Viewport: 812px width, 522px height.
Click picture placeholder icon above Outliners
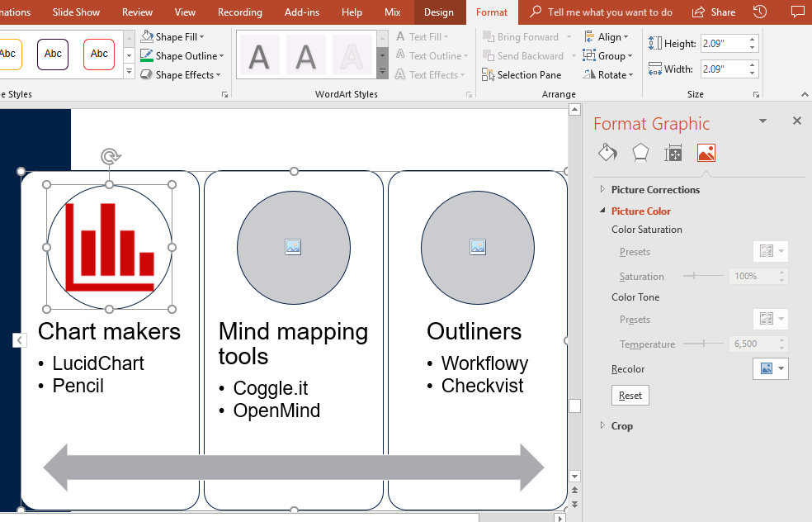click(x=478, y=247)
